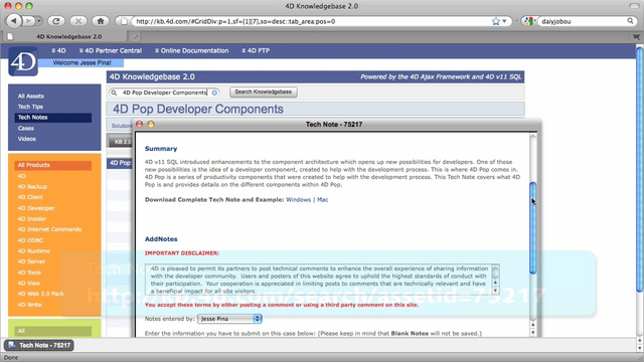Click the browser window toolbar toggle pill button
644x362 pixels.
pos(634,6)
